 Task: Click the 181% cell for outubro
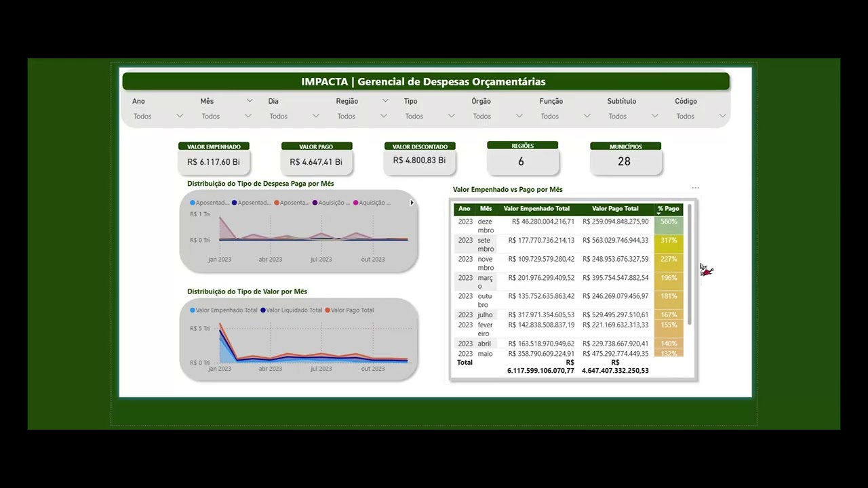(669, 300)
